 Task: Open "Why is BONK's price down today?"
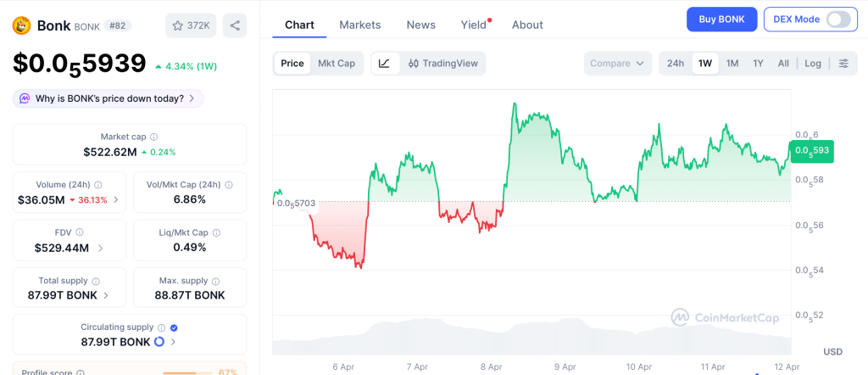pos(108,98)
